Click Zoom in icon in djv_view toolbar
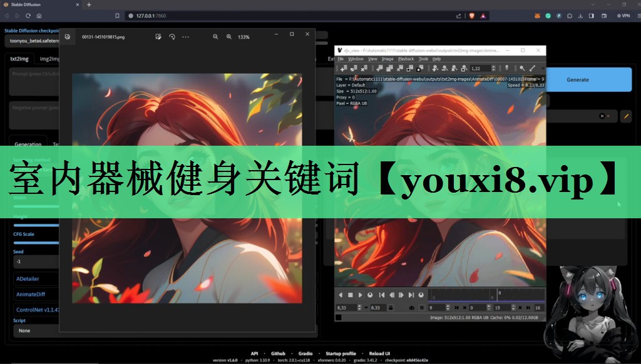 pos(436,68)
